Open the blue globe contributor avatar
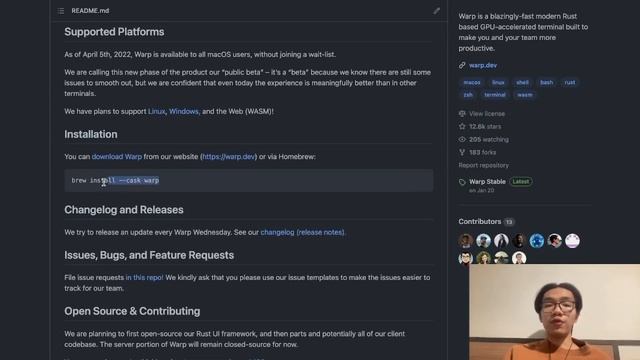Image resolution: width=640 pixels, height=360 pixels. tap(537, 241)
